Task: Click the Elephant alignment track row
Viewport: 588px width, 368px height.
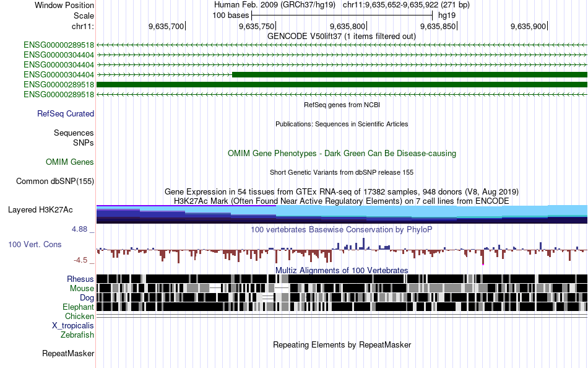Action: click(342, 307)
